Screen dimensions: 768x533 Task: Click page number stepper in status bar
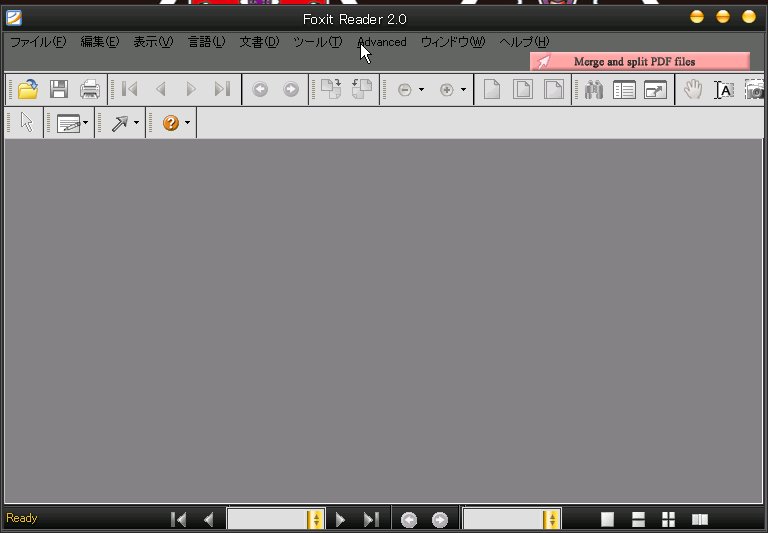(x=316, y=520)
